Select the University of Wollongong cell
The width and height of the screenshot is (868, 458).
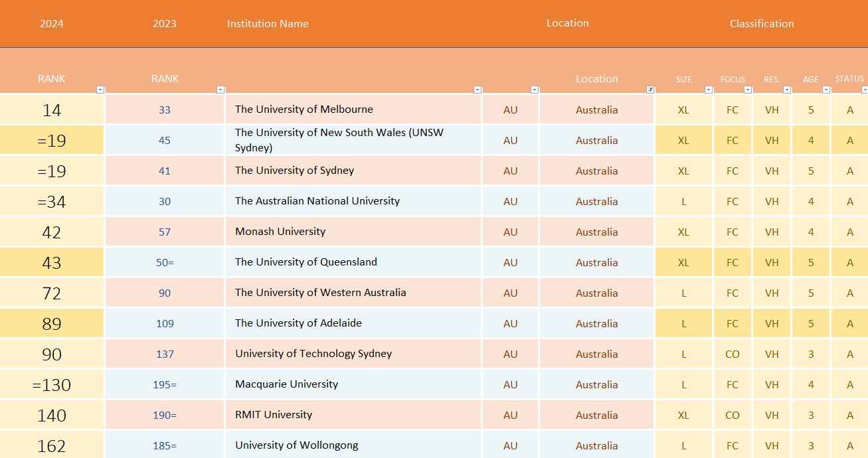[353, 445]
